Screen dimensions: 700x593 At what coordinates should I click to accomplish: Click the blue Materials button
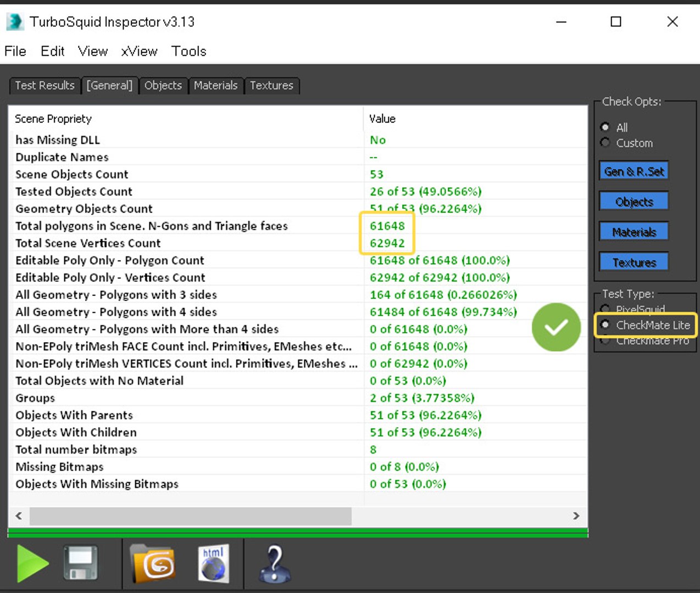point(634,232)
